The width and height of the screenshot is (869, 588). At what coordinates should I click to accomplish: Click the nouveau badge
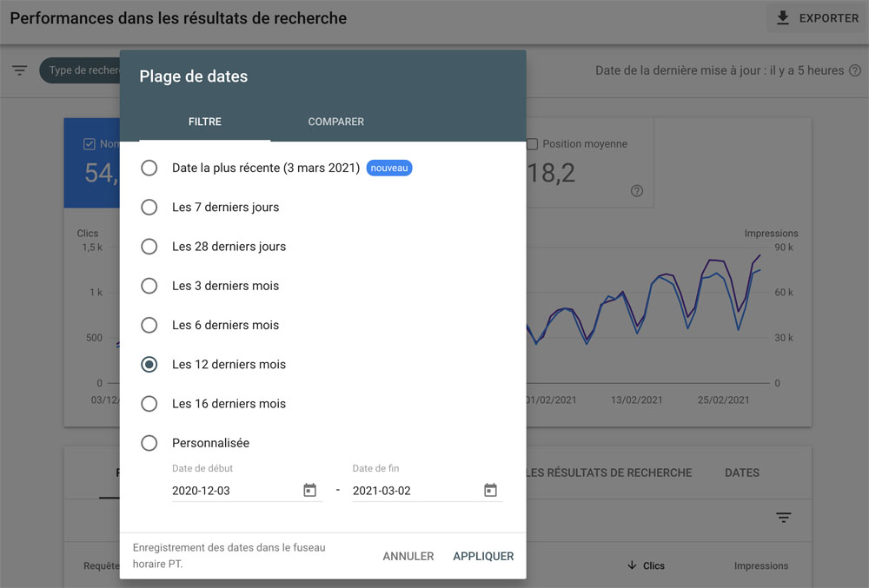tap(389, 168)
